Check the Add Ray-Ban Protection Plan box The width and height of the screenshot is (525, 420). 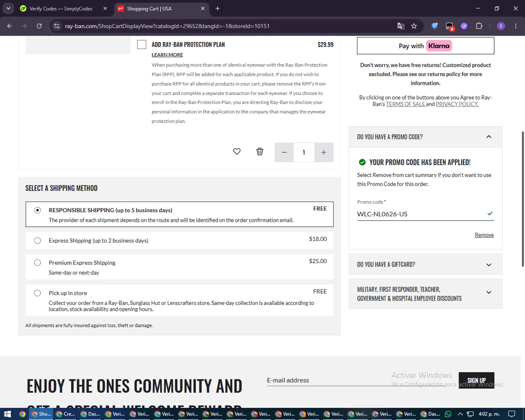[142, 44]
